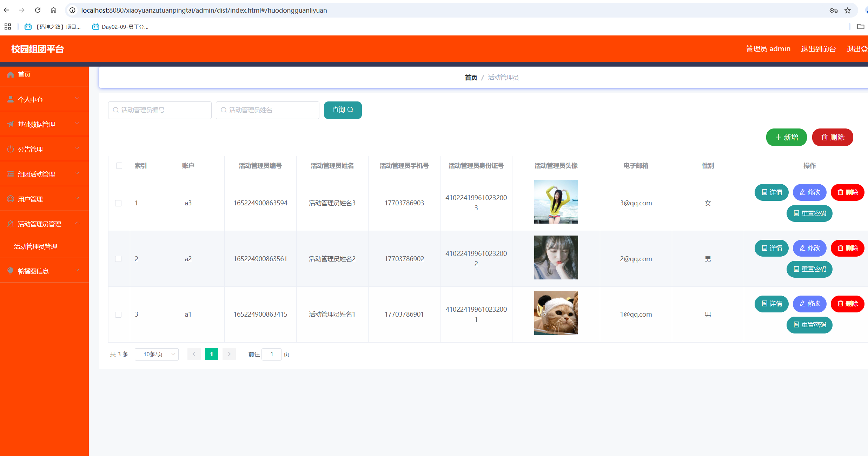
Task: Click the 查询 search button
Action: (343, 110)
